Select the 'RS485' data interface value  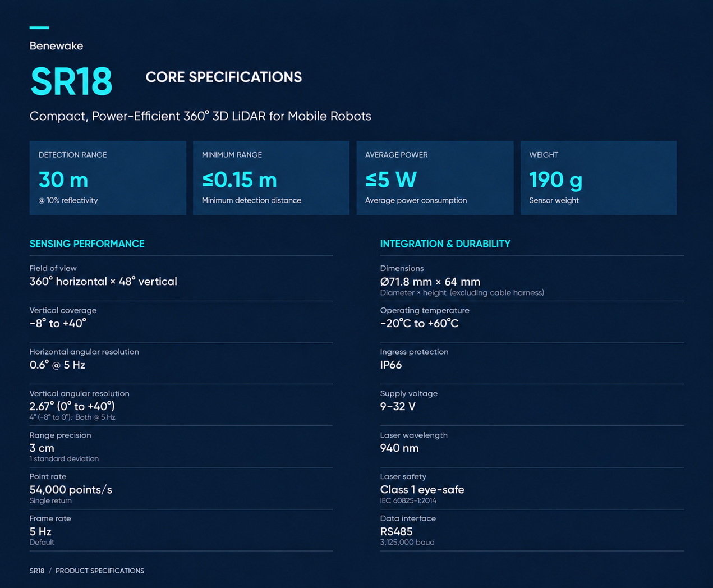tap(397, 531)
